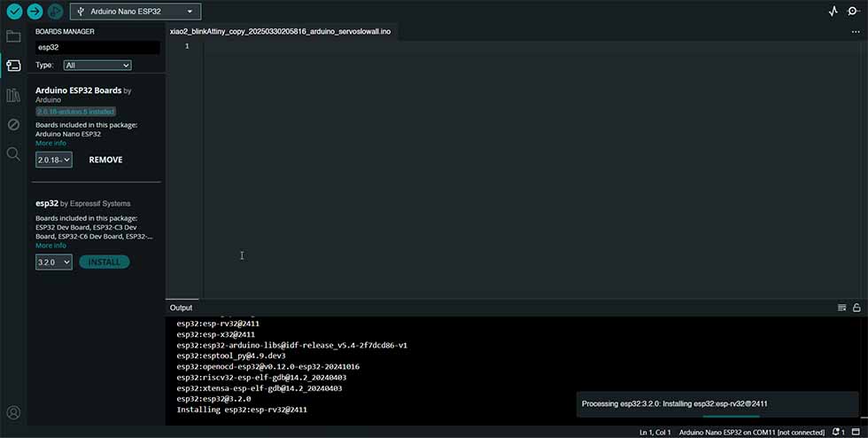Open More info for esp32 by Espressif
The width and height of the screenshot is (868, 438).
click(51, 246)
